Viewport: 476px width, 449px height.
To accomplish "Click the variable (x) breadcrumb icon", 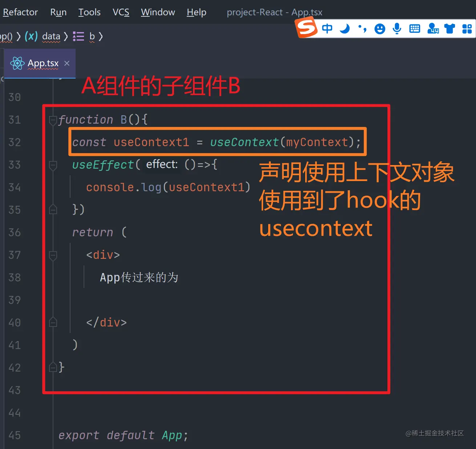I will (x=31, y=36).
